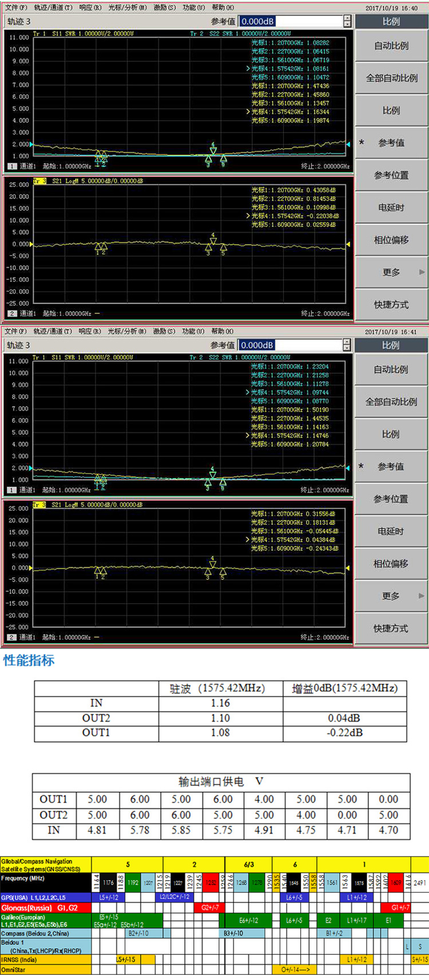Click channel 1 indicator box below upper SWR plot
This screenshot has height=980, width=429.
point(12,166)
